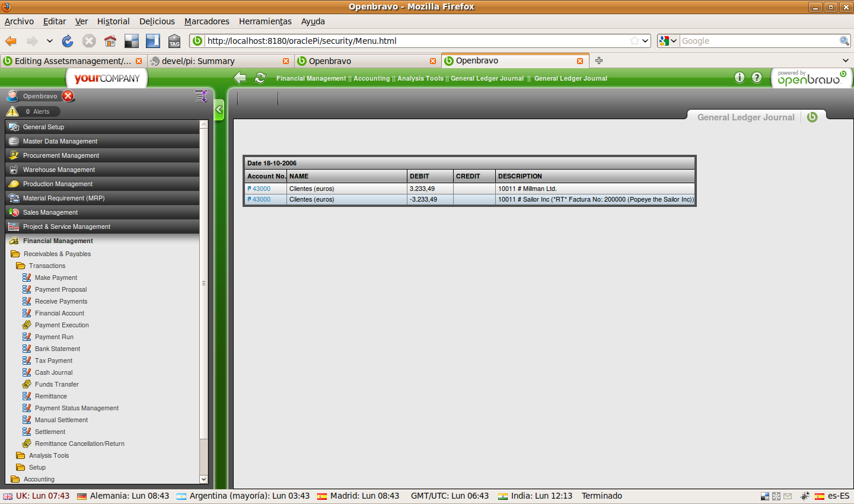
Task: Open the Bank Statement menu item
Action: [57, 349]
